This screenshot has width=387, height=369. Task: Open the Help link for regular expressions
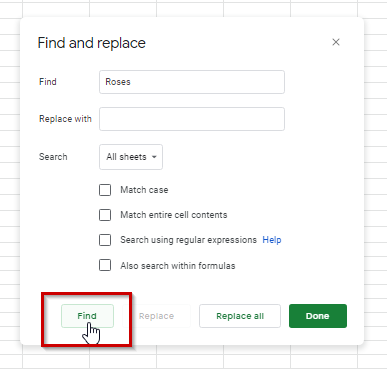click(272, 240)
